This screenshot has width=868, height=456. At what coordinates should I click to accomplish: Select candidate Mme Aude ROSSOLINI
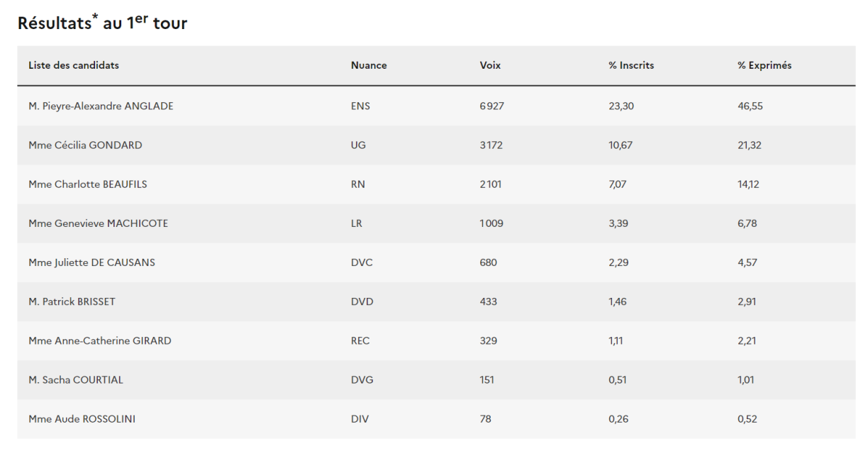[82, 418]
